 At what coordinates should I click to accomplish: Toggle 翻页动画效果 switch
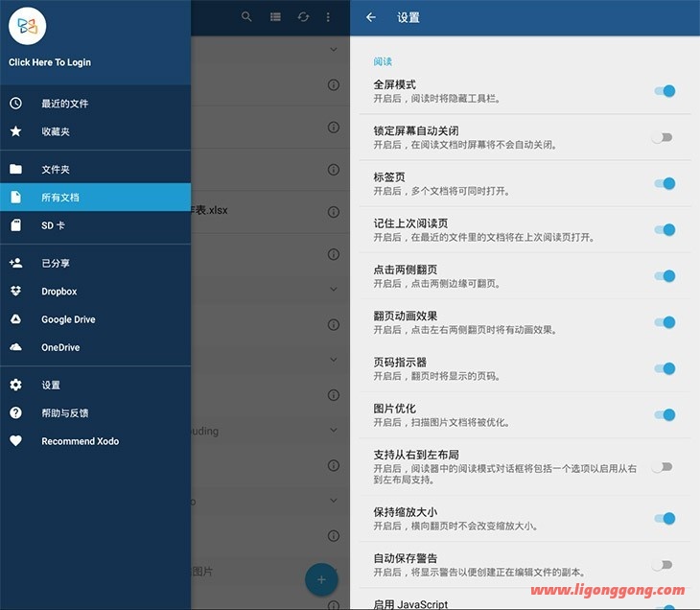point(665,322)
